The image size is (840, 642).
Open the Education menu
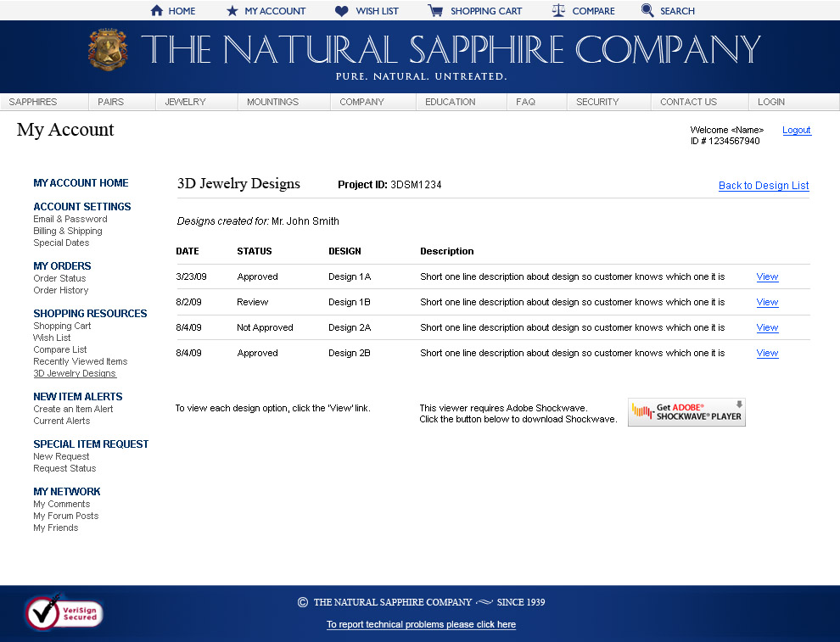click(x=450, y=102)
